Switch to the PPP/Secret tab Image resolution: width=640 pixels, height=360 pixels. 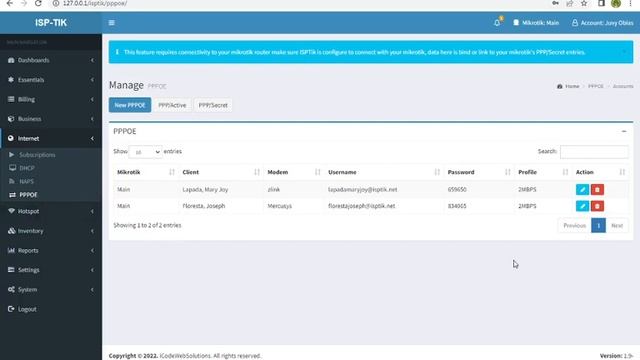click(213, 105)
